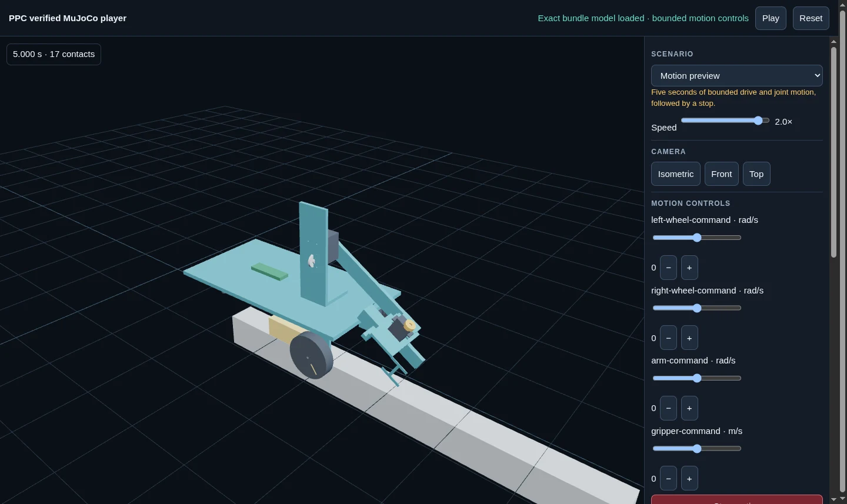This screenshot has width=847, height=504.
Task: Click the page scrollbar down arrow
Action: pyautogui.click(x=842, y=499)
